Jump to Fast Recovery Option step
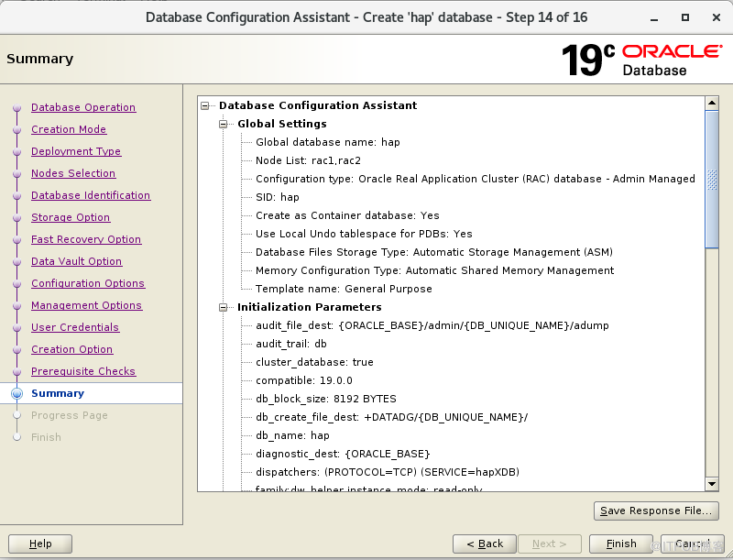The image size is (733, 560). [86, 239]
